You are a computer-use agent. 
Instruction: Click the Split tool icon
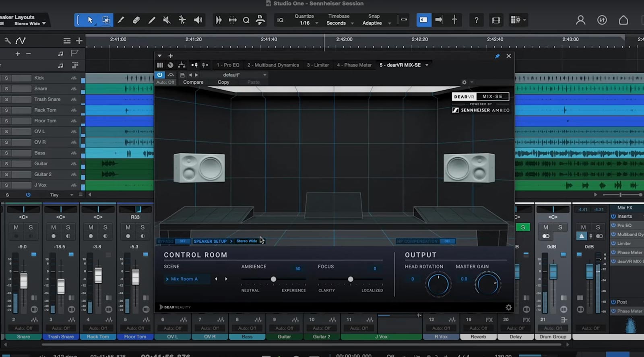pos(121,20)
